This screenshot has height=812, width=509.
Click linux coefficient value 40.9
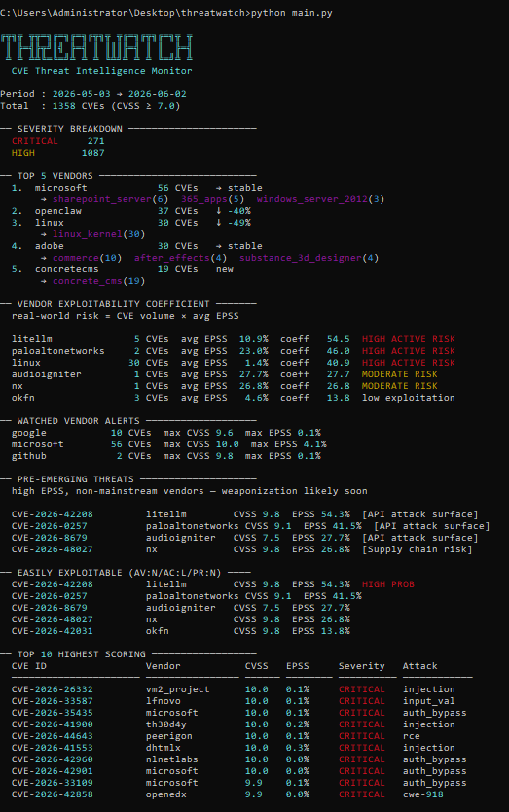[x=339, y=363]
